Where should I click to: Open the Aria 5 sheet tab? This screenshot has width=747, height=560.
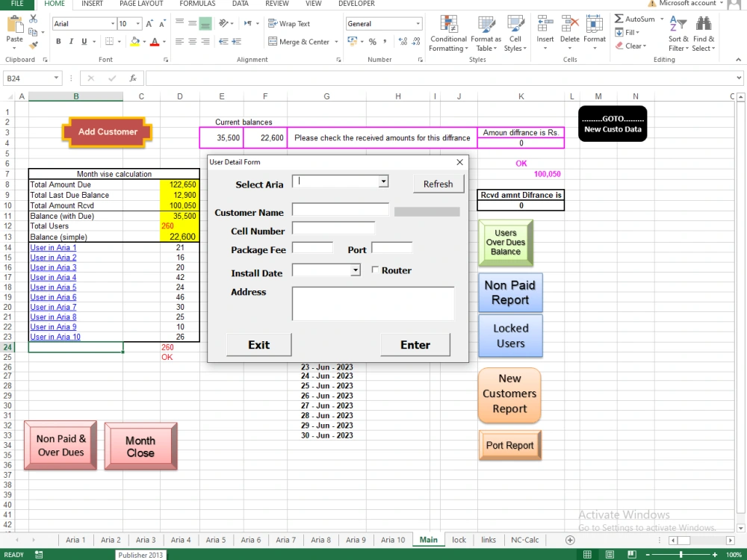click(x=215, y=539)
